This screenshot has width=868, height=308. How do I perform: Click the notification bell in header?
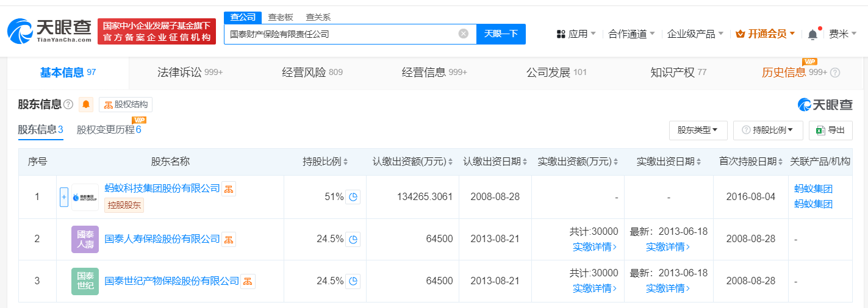point(812,34)
